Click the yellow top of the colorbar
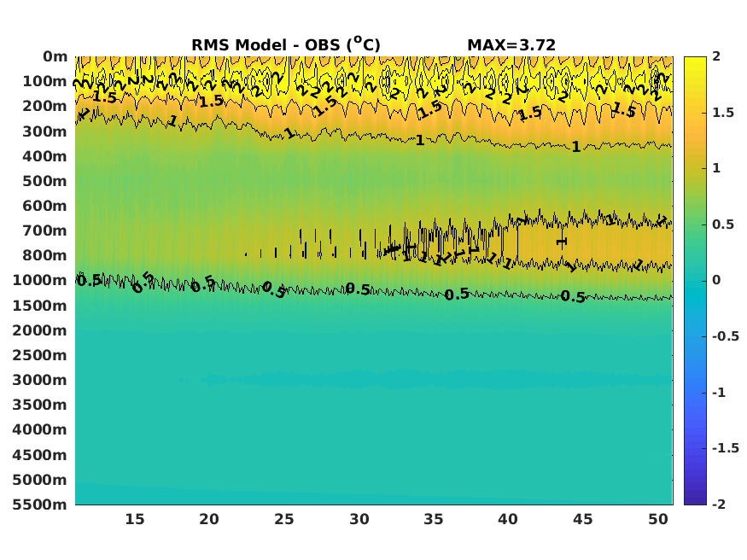This screenshot has height=560, width=747. 695,62
